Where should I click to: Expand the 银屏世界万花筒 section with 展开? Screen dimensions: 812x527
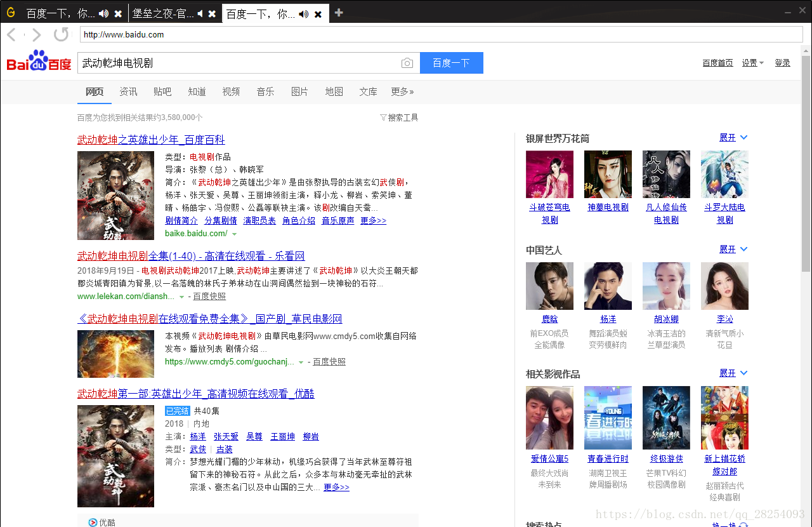[733, 138]
